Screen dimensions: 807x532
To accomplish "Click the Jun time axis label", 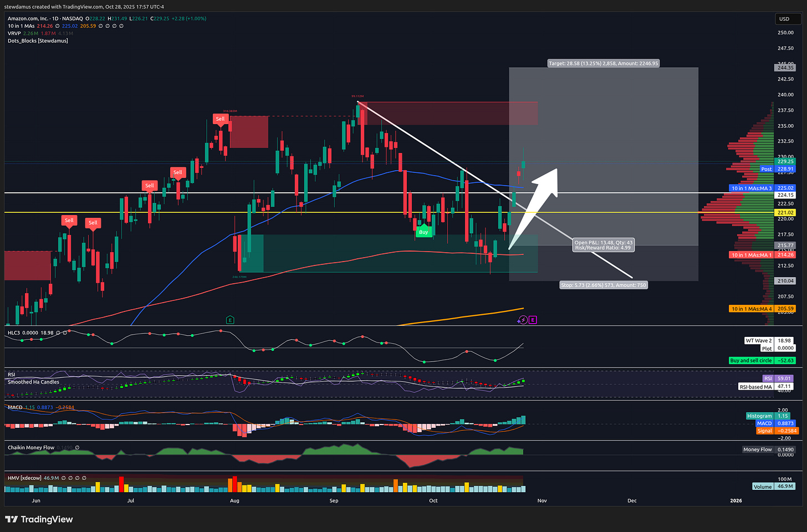I will [36, 500].
